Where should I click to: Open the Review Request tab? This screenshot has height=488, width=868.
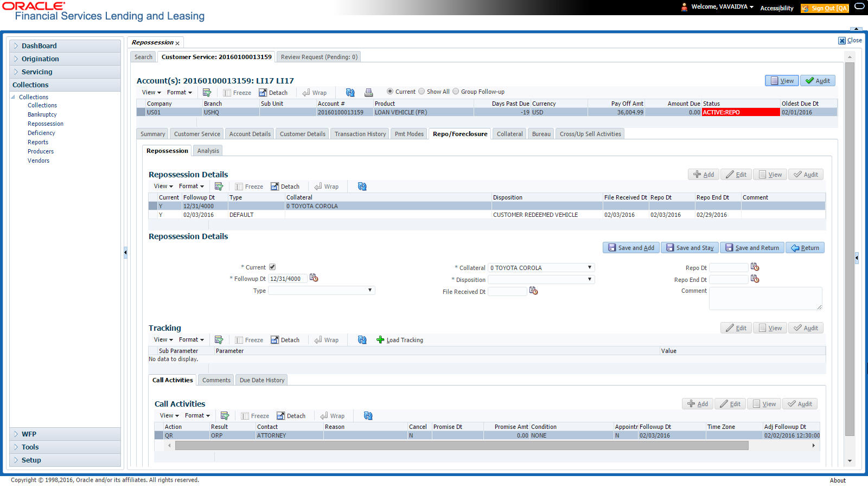pyautogui.click(x=319, y=57)
